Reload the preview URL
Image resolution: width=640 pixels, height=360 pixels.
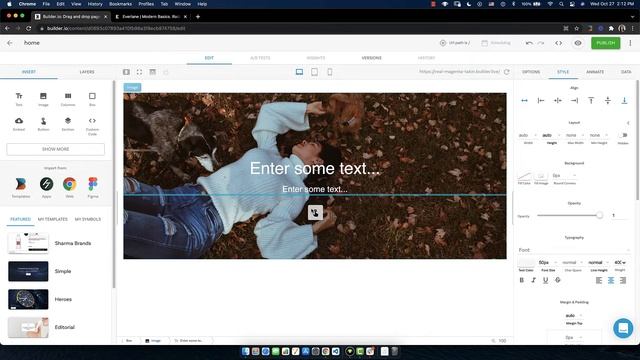tap(507, 72)
